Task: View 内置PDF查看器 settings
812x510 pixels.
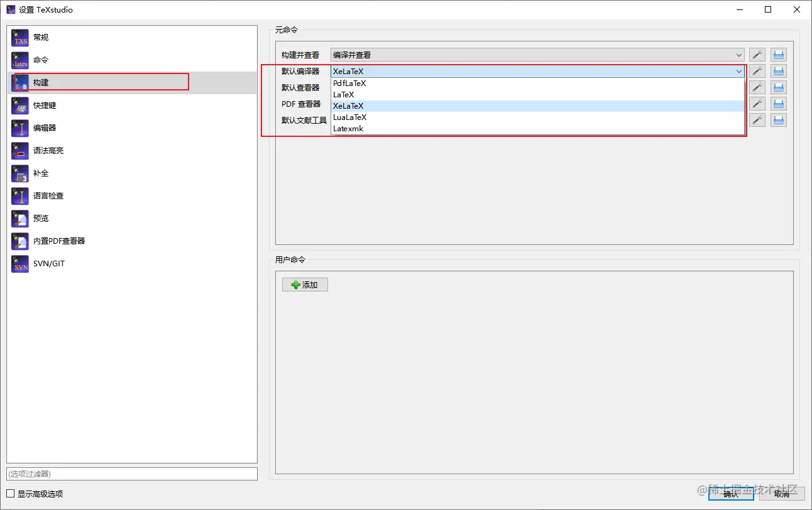Action: point(132,241)
